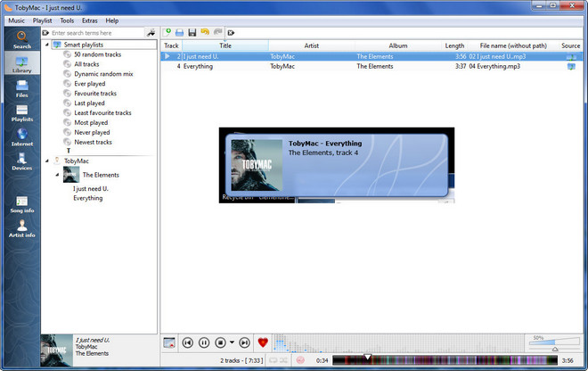Pause playback with the pause button
This screenshot has width=588, height=371.
tap(204, 342)
